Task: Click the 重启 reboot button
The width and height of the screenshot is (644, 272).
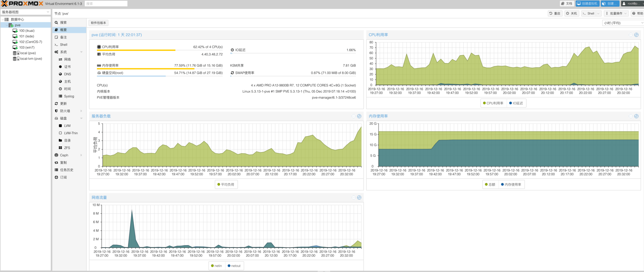Action: 555,13
